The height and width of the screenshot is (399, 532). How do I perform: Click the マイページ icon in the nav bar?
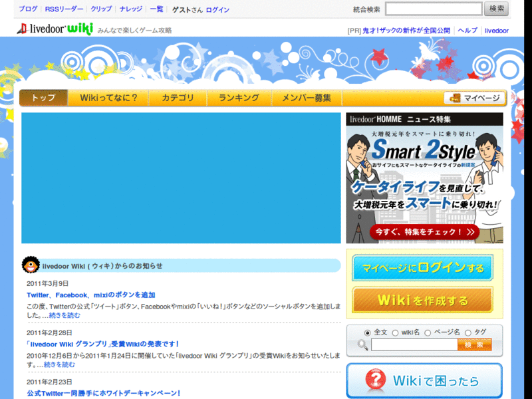click(x=474, y=98)
